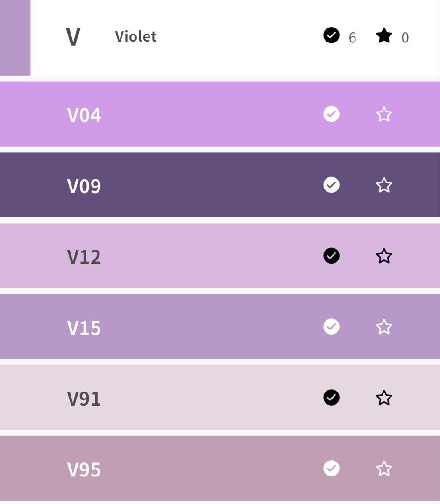The height and width of the screenshot is (504, 440).
Task: Click the owned checkmark icon in Violet header
Action: 331,35
